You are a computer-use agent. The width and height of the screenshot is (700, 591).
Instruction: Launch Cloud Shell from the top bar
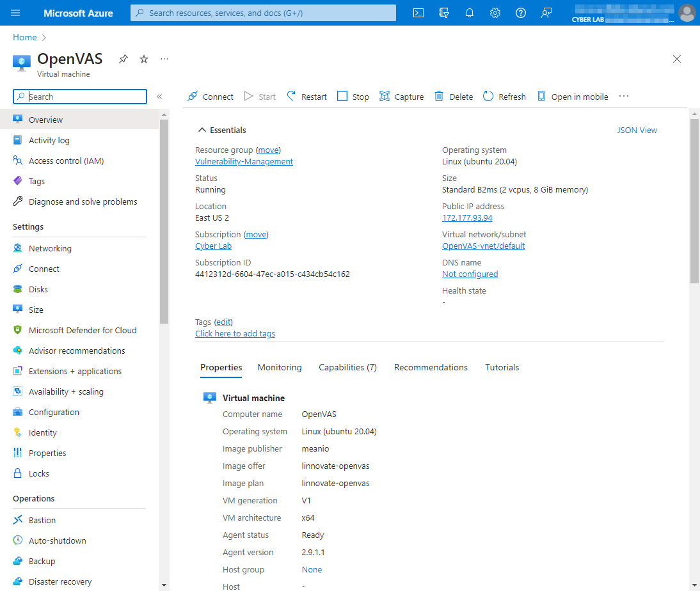click(418, 13)
